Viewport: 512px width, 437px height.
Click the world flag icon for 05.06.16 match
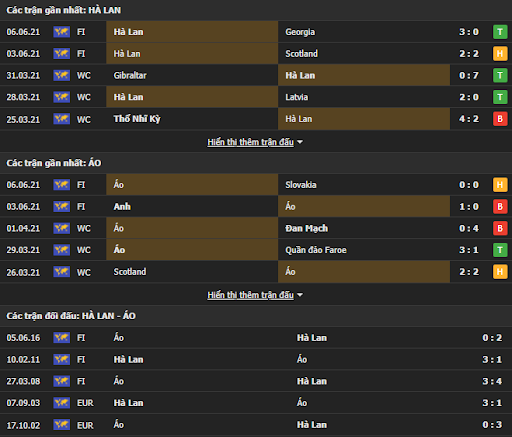pyautogui.click(x=62, y=338)
